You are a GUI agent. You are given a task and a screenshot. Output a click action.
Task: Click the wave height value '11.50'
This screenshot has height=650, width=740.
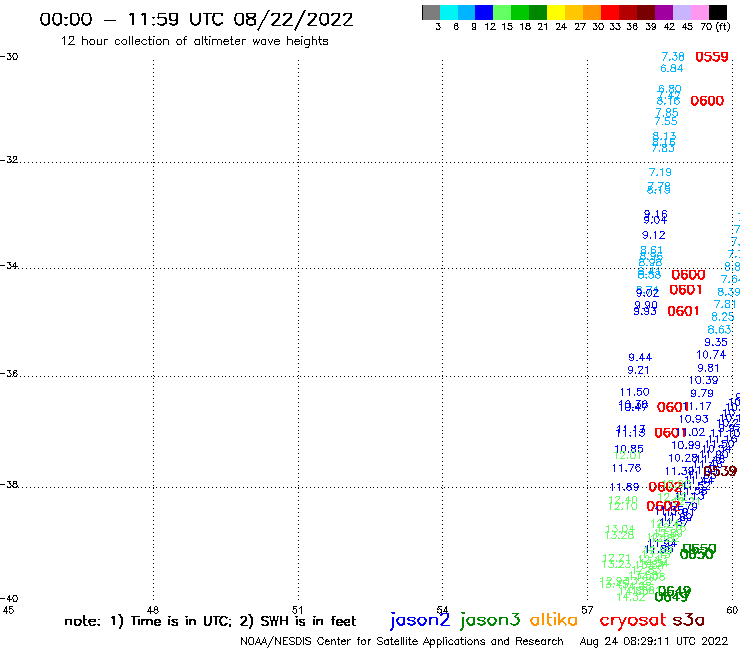coord(634,392)
